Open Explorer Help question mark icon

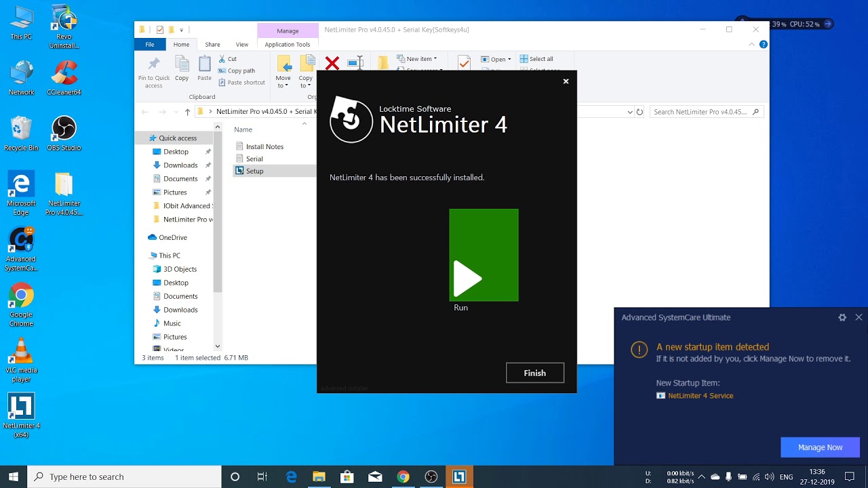click(764, 45)
